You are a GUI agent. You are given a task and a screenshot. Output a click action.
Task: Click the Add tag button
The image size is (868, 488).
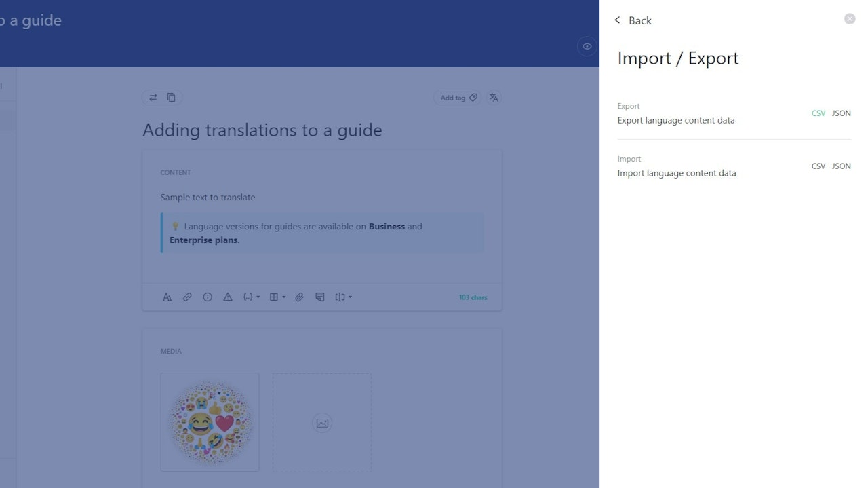(x=456, y=97)
